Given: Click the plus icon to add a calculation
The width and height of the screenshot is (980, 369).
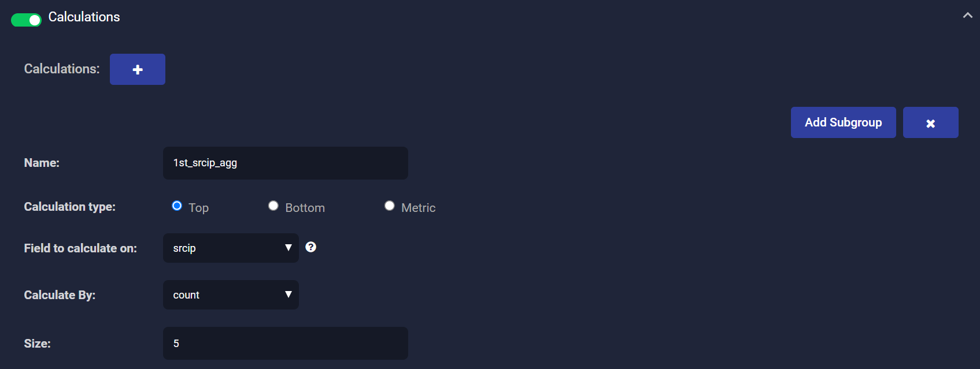Looking at the screenshot, I should coord(138,69).
